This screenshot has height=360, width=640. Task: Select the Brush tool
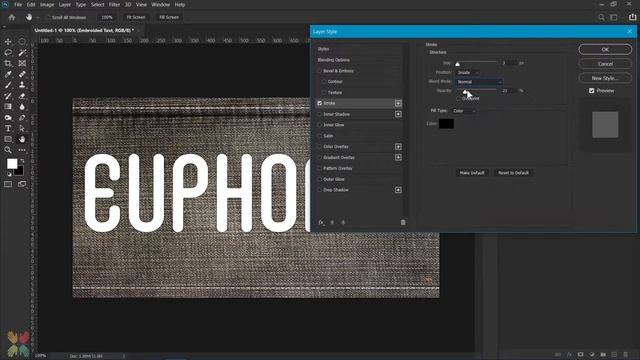(8, 85)
